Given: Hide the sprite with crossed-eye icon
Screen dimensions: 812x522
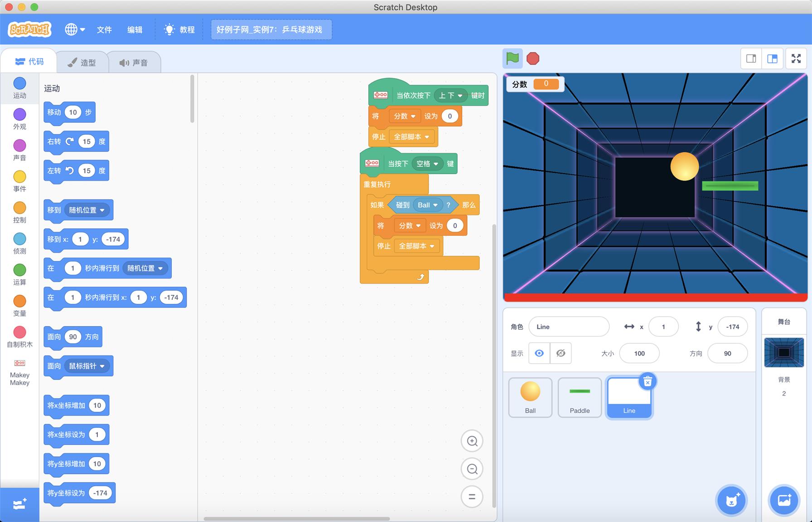Looking at the screenshot, I should [561, 353].
